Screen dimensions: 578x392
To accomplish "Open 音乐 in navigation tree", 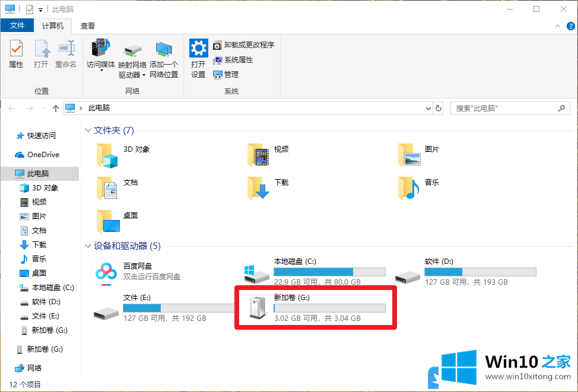I will pyautogui.click(x=33, y=259).
